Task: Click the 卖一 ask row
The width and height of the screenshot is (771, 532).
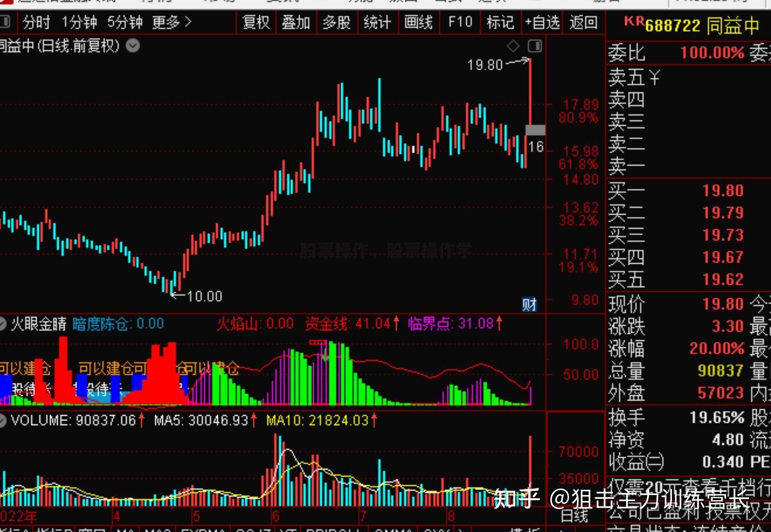Action: [627, 166]
